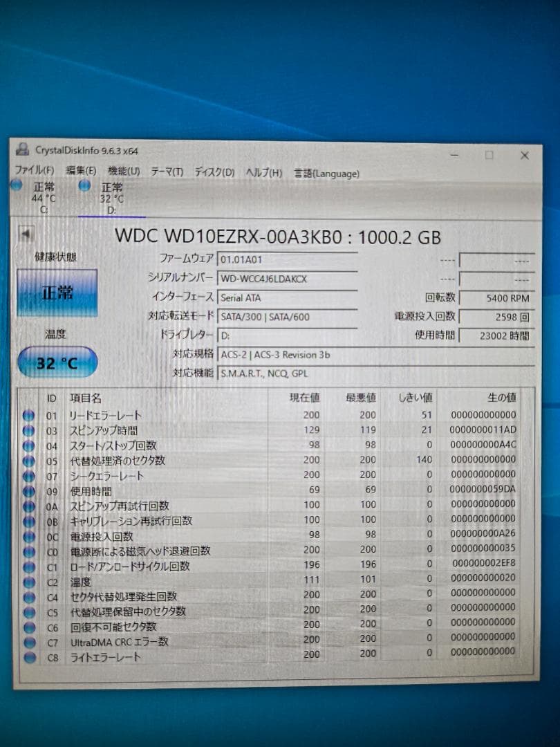Click the シリアルナンバー value field
Screen dimensions: 560x747
click(x=287, y=279)
